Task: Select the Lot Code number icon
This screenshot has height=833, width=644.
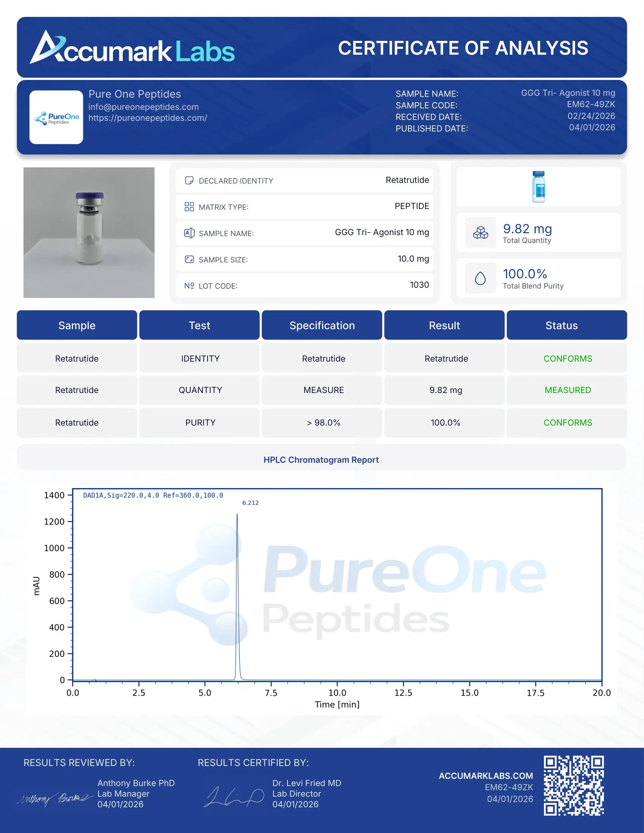Action: tap(189, 285)
